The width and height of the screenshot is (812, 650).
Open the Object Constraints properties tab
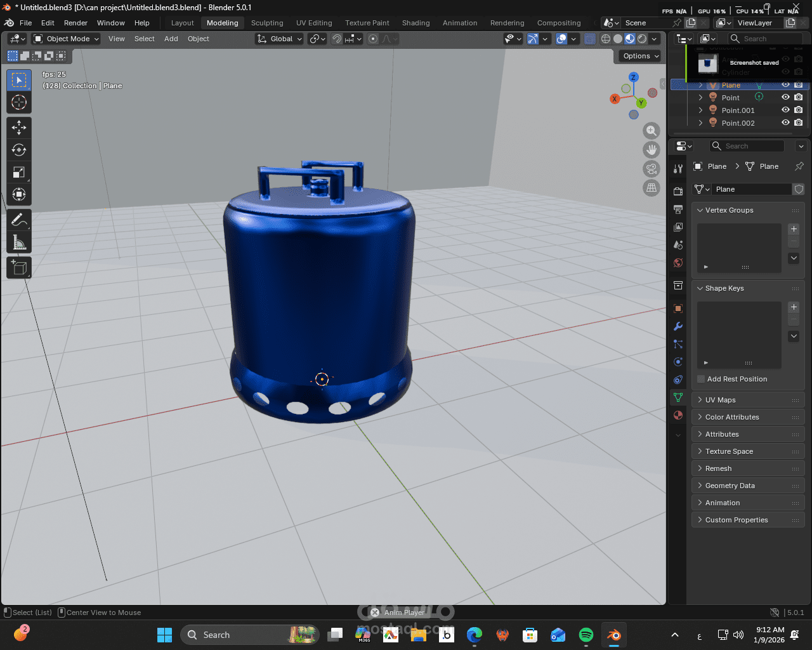[678, 380]
